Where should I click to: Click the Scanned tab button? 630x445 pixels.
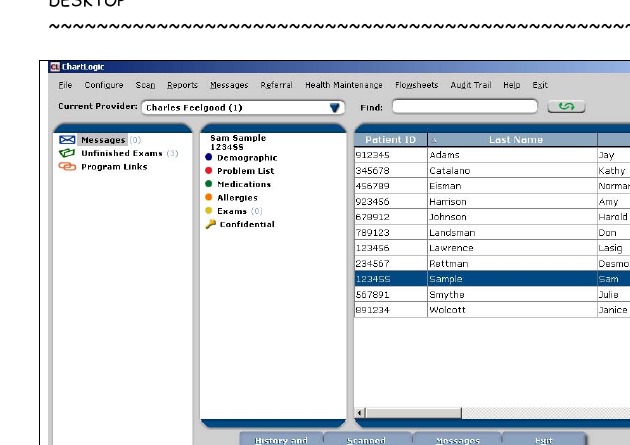(x=366, y=439)
